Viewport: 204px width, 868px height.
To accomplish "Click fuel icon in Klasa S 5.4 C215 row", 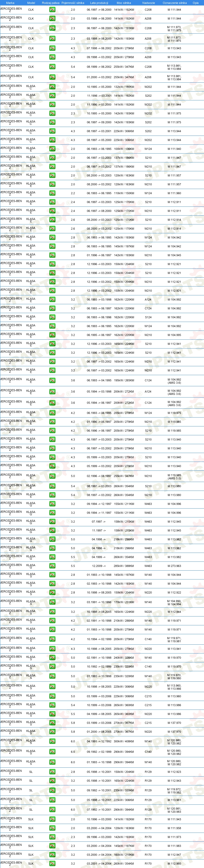I will (52, 705).
